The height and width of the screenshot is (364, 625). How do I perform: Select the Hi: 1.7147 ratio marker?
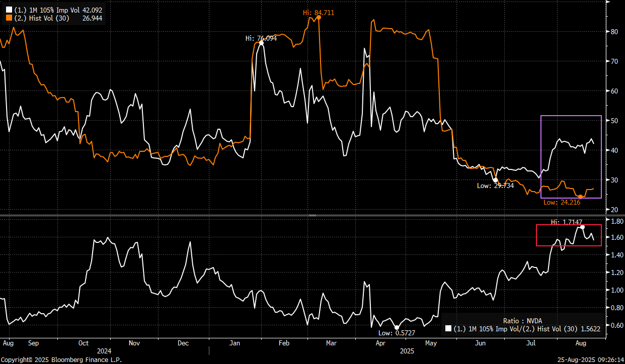tap(582, 227)
